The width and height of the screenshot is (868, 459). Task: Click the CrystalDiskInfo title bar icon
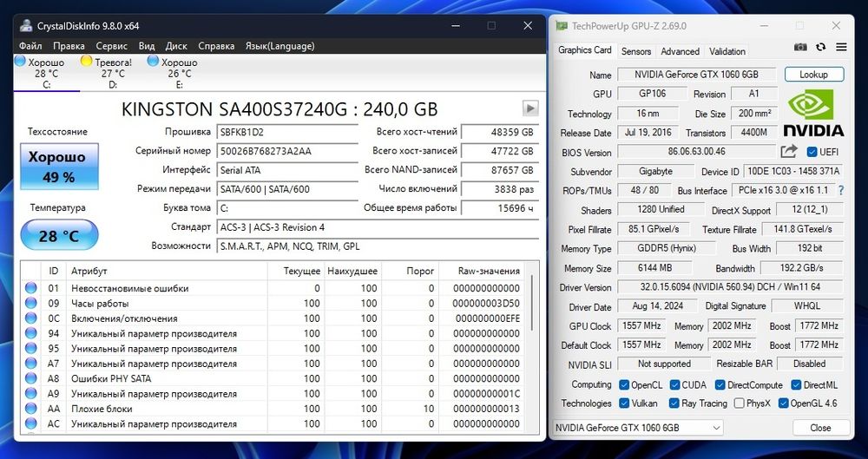point(25,25)
